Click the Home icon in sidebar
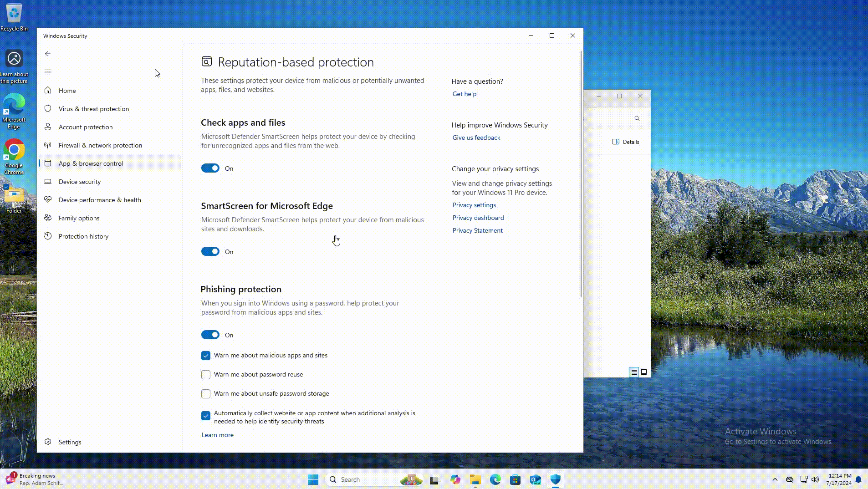 click(x=48, y=91)
